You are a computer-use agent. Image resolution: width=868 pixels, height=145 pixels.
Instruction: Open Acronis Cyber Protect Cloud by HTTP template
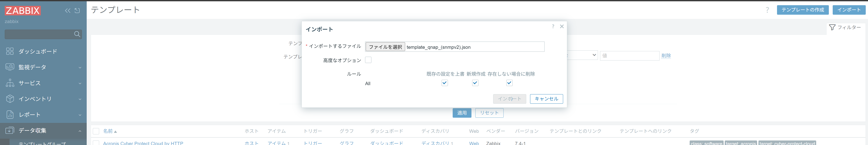143,143
